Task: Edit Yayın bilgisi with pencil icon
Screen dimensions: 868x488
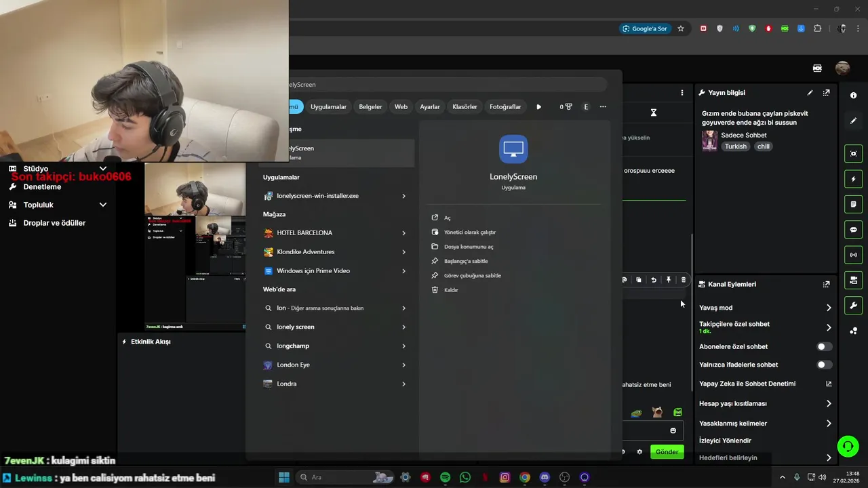Action: click(x=810, y=93)
